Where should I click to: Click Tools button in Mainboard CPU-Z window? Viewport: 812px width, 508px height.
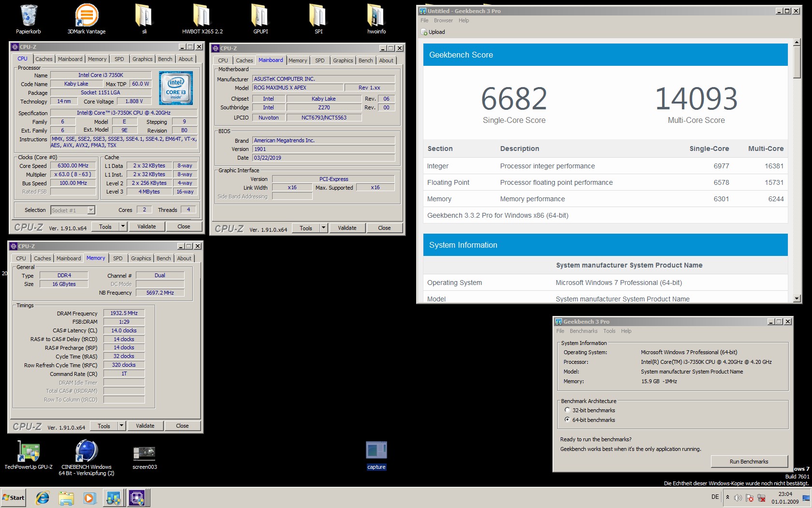click(x=306, y=228)
